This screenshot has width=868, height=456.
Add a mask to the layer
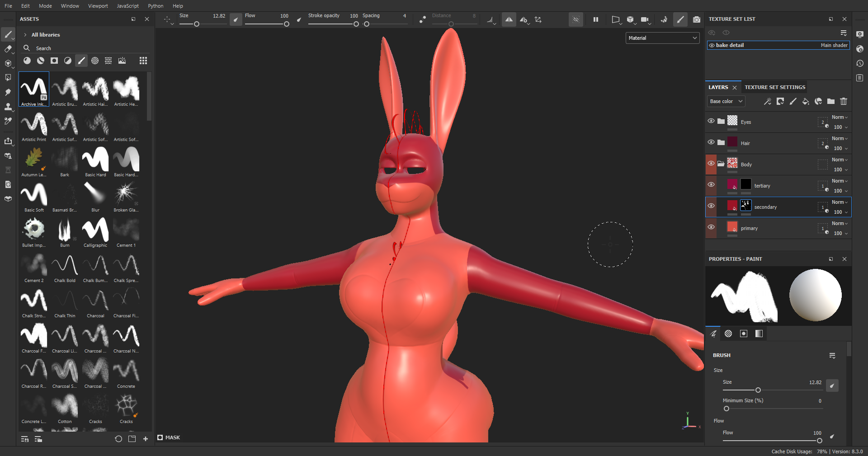[x=780, y=101]
